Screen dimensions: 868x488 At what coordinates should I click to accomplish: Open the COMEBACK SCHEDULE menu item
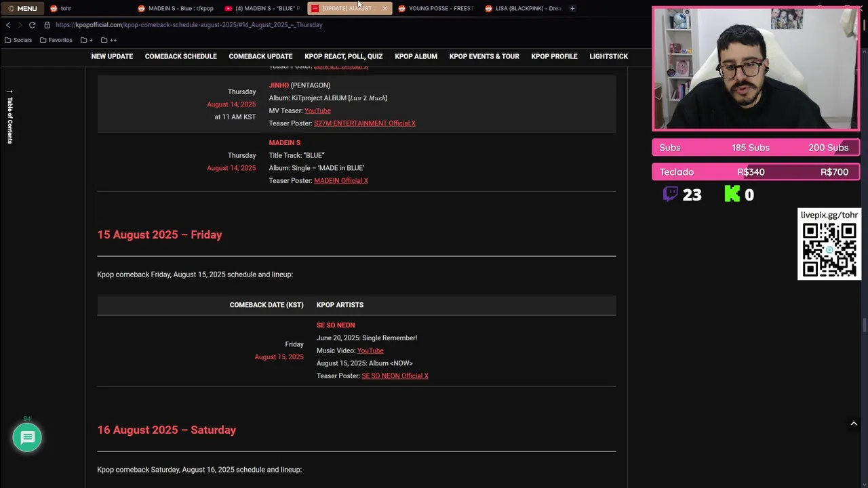click(x=180, y=56)
